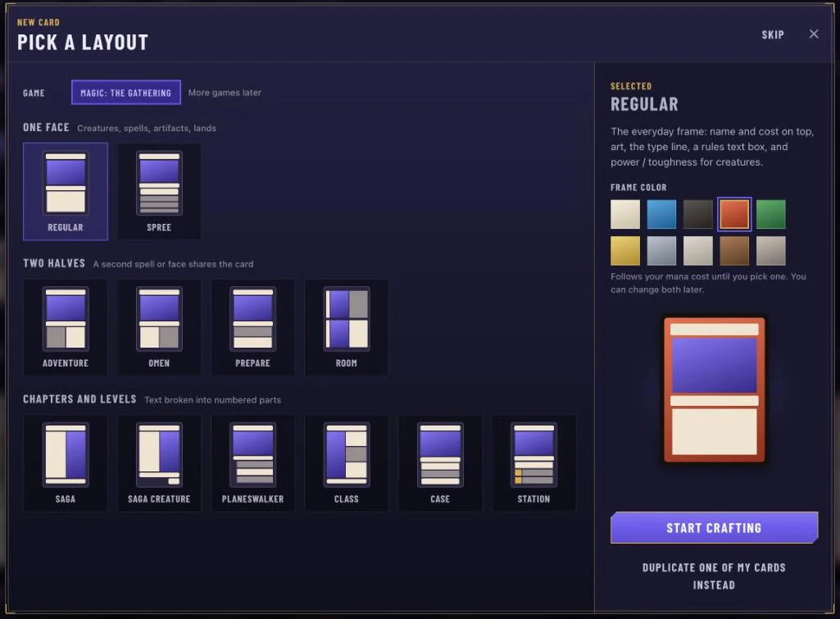Choose the Saga Creature layout
Image resolution: width=840 pixels, height=619 pixels.
pos(159,463)
